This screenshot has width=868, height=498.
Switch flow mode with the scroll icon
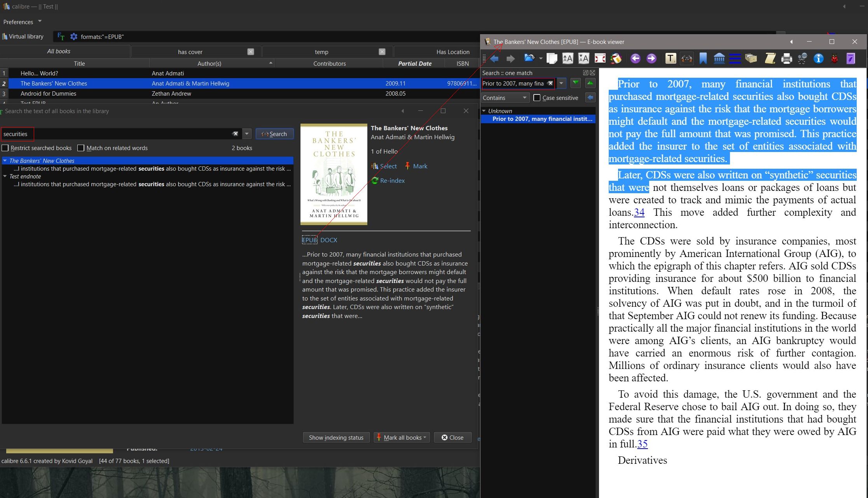[x=770, y=59]
